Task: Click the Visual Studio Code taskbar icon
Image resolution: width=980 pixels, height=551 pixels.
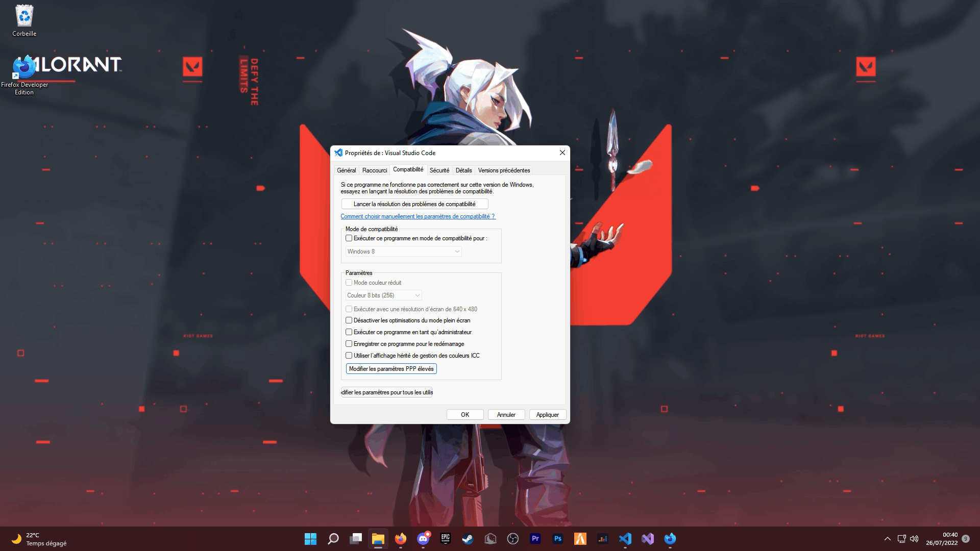Action: click(625, 539)
